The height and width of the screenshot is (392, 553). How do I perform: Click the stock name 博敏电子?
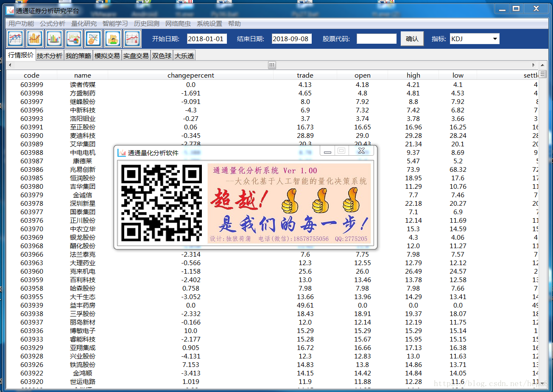(83, 331)
